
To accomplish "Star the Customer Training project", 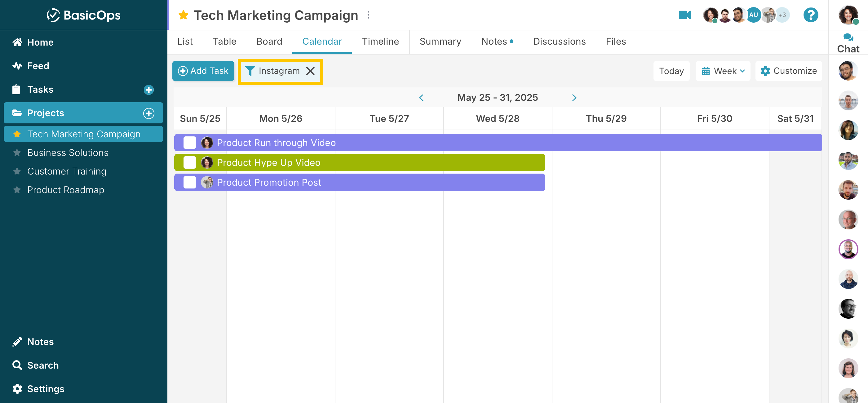I will 17,171.
